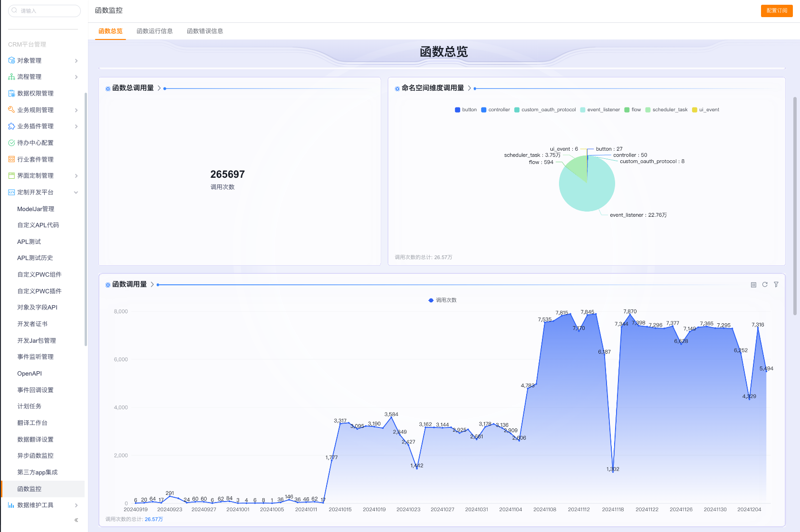Click the 流程管理 sidebar icon
The width and height of the screenshot is (800, 532).
point(11,77)
